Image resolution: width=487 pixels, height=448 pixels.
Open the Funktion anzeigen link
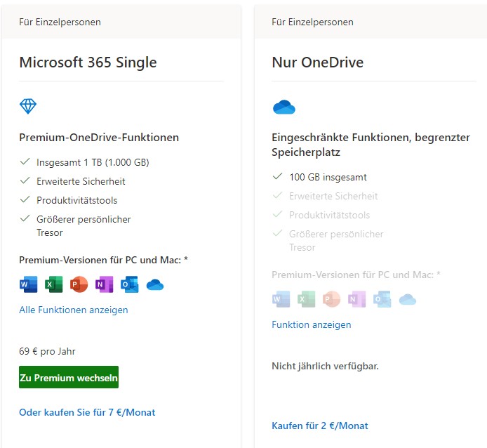click(311, 324)
